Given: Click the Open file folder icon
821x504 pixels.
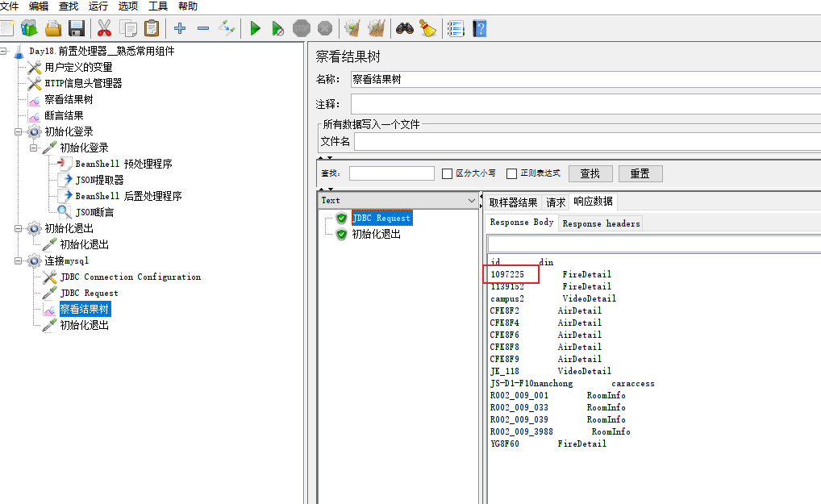Looking at the screenshot, I should [53, 28].
